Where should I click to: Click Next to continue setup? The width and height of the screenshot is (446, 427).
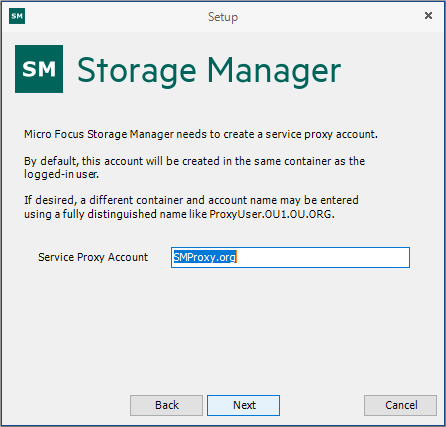(243, 405)
